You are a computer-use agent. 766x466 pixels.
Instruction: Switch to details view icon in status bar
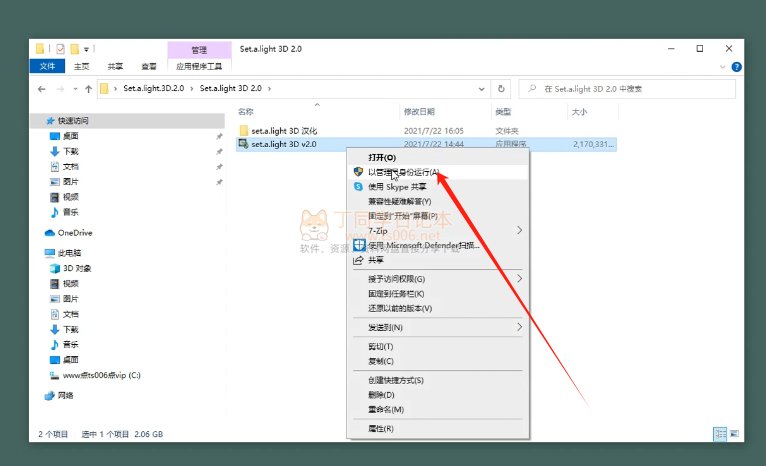[720, 434]
